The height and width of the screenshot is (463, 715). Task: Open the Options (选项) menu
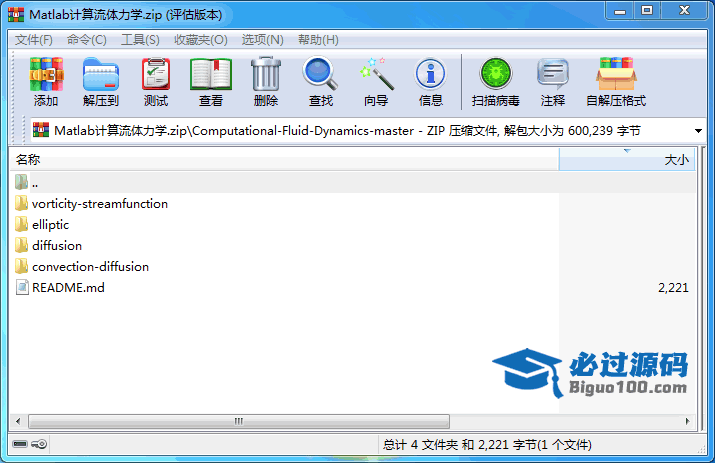[262, 40]
